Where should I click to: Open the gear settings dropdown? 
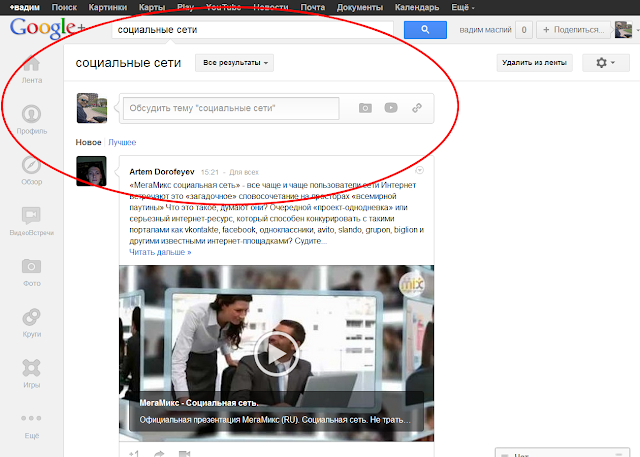tap(606, 63)
